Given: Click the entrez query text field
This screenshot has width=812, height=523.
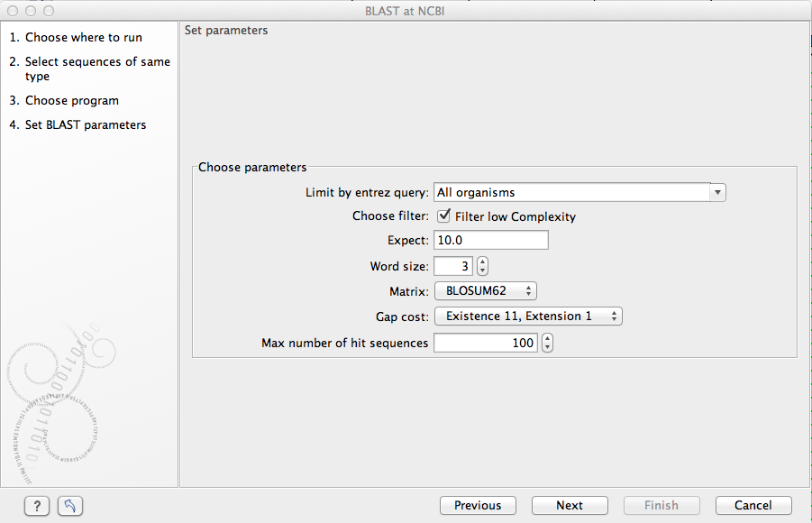Looking at the screenshot, I should coord(571,192).
